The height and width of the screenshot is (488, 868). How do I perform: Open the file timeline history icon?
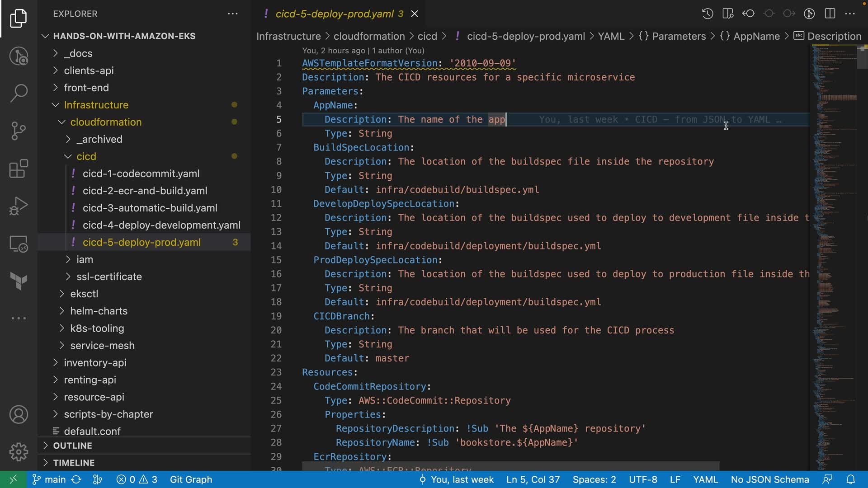[x=708, y=14]
